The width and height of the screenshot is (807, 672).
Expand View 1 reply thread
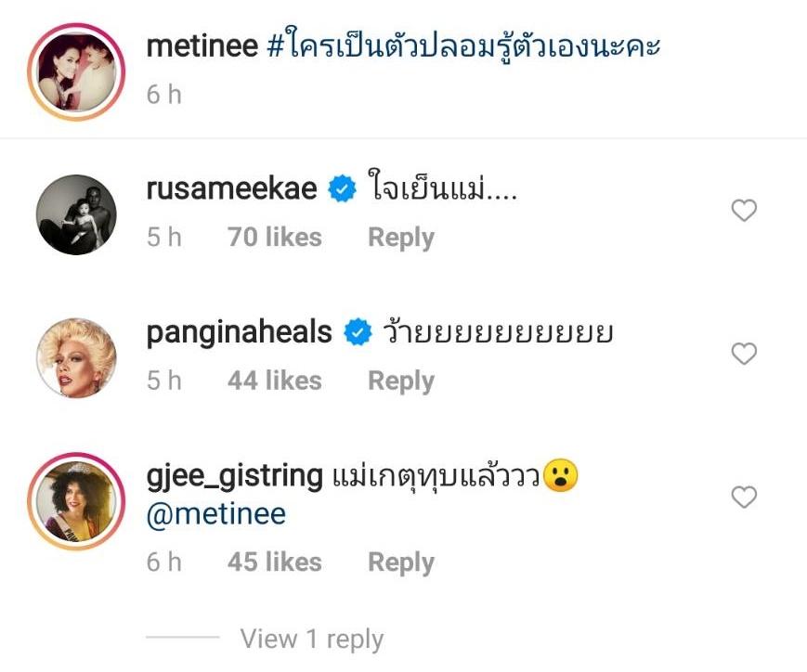311,639
